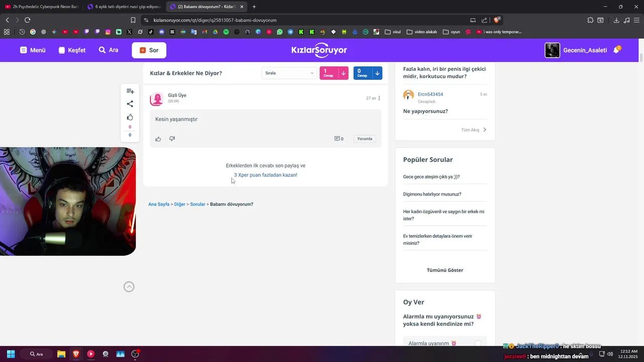Open the "okul" bookmarks folder
This screenshot has width=644, height=362.
point(392,32)
